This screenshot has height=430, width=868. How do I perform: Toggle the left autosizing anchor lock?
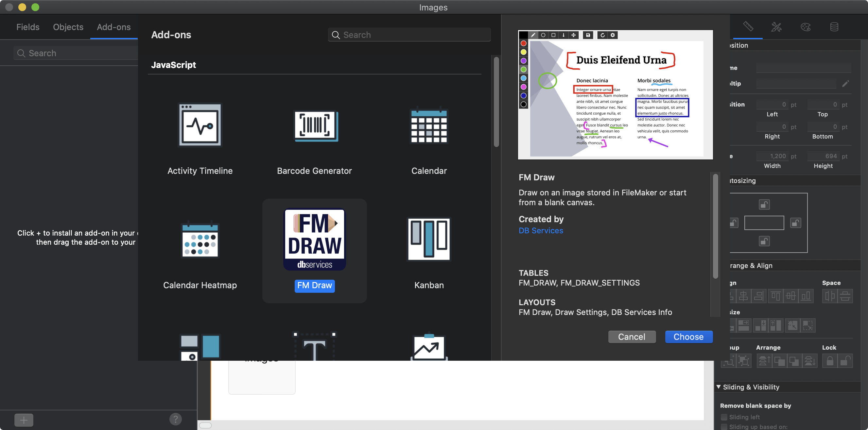733,223
